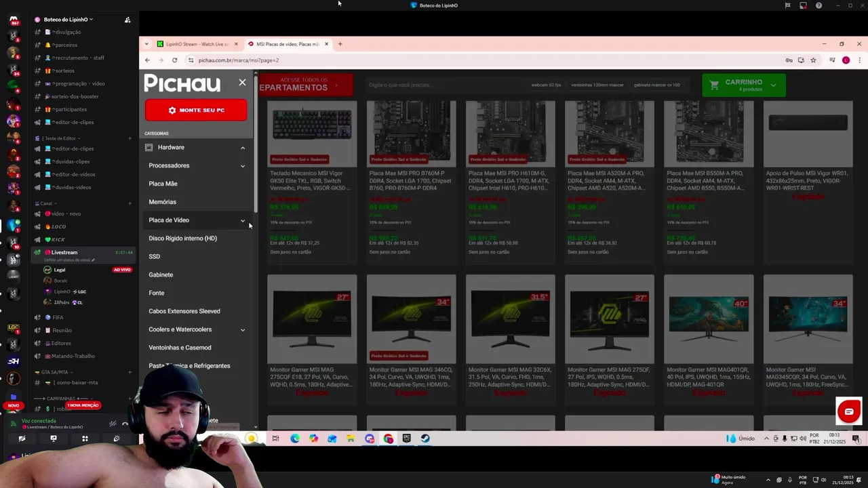Screen dimensions: 868x488
Task: Open the sorteios Discord channel
Action: point(63,70)
